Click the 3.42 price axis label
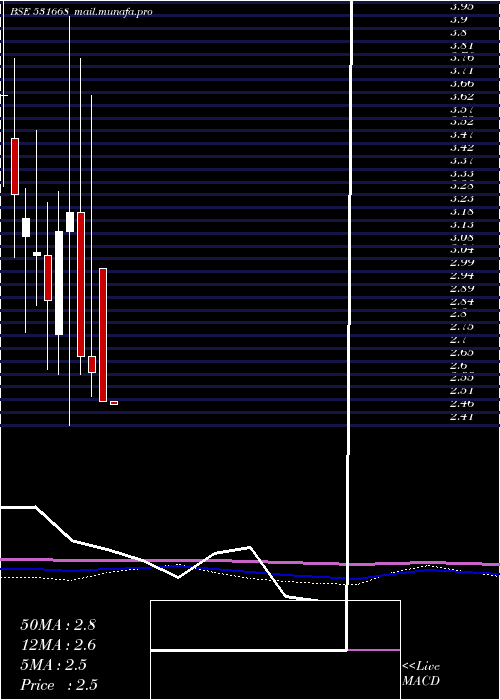This screenshot has height=700, width=500. [x=461, y=148]
